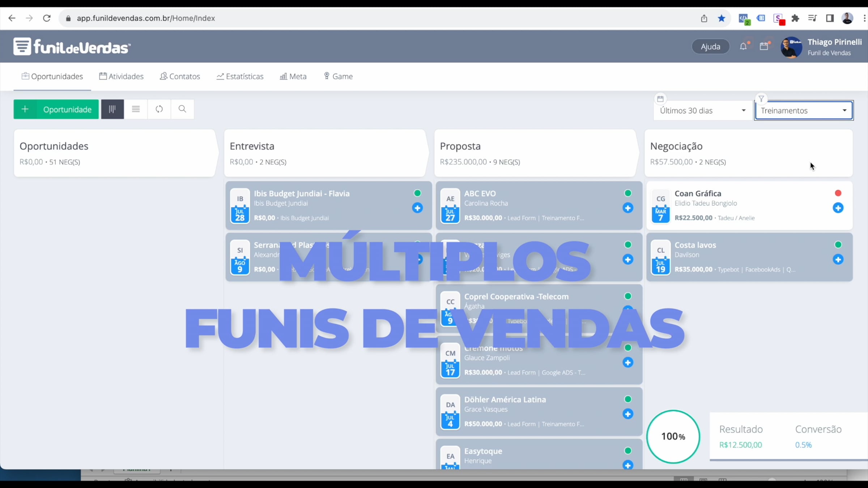Open the search magnifier icon
Viewport: 868px width, 488px height.
(x=182, y=109)
